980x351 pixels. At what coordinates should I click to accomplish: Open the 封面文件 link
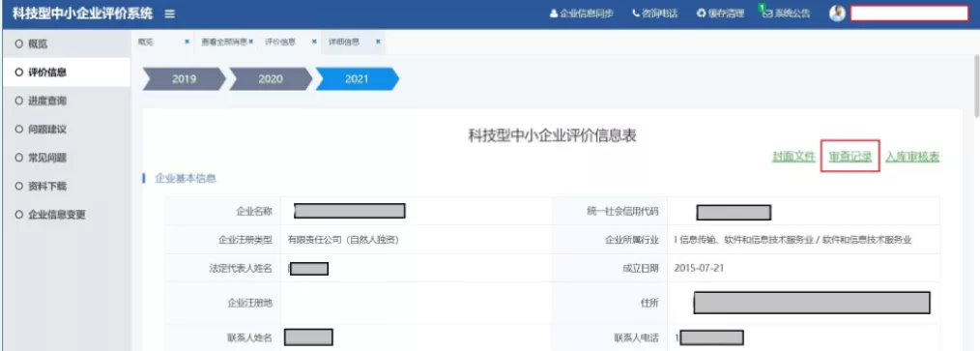(x=793, y=157)
